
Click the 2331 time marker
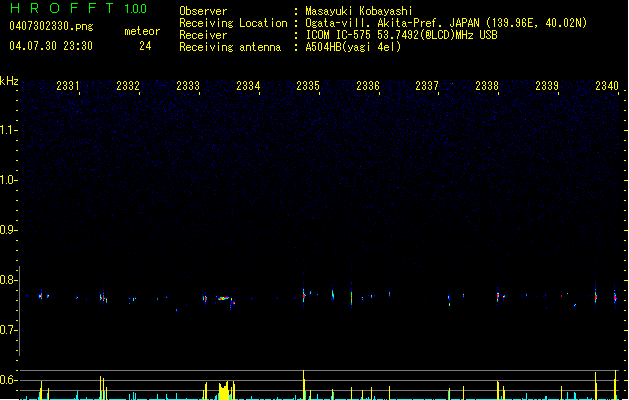click(68, 85)
